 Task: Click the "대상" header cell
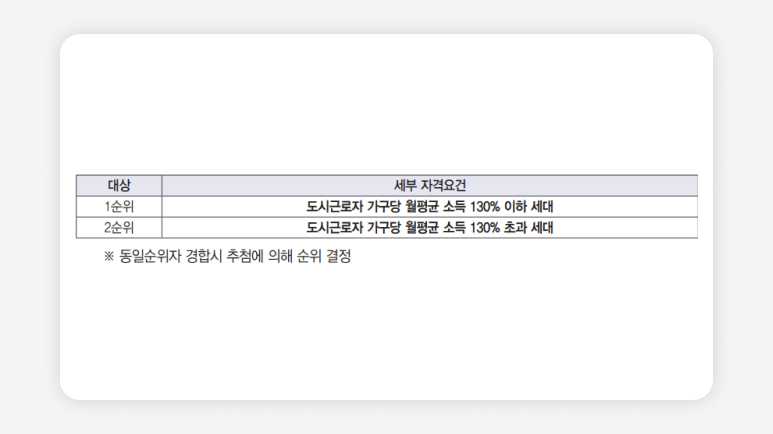coord(119,186)
